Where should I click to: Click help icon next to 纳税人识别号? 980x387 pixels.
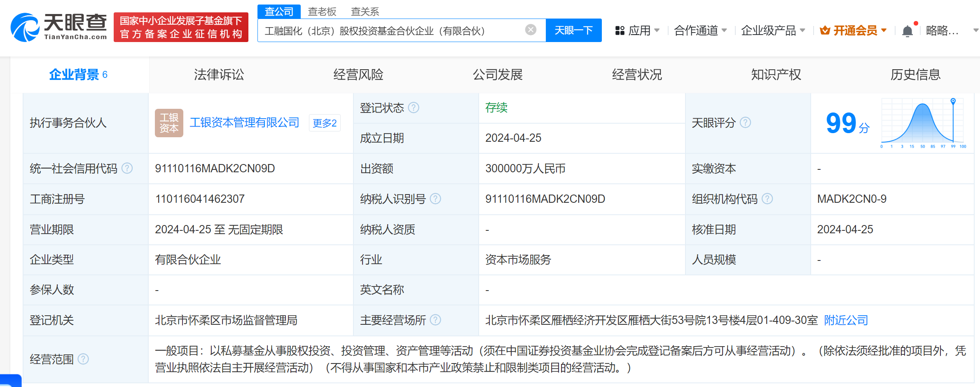point(435,199)
